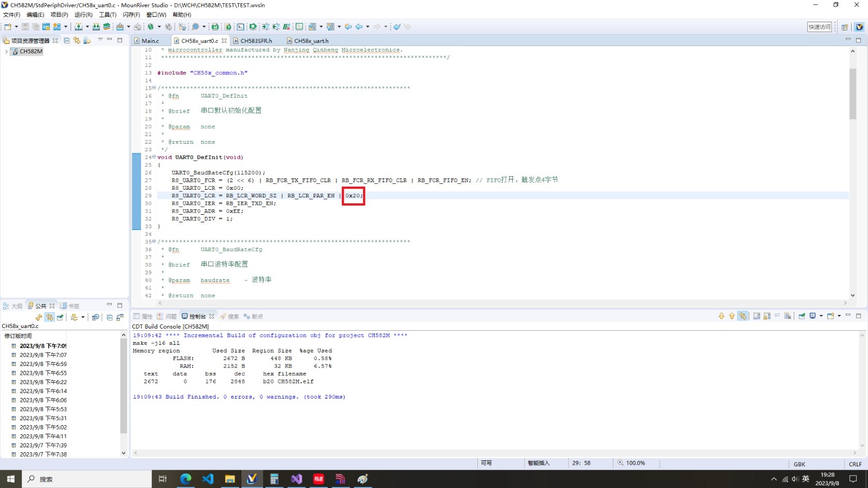Minimize the project explorer panel
This screenshot has height=488, width=868.
point(109,40)
